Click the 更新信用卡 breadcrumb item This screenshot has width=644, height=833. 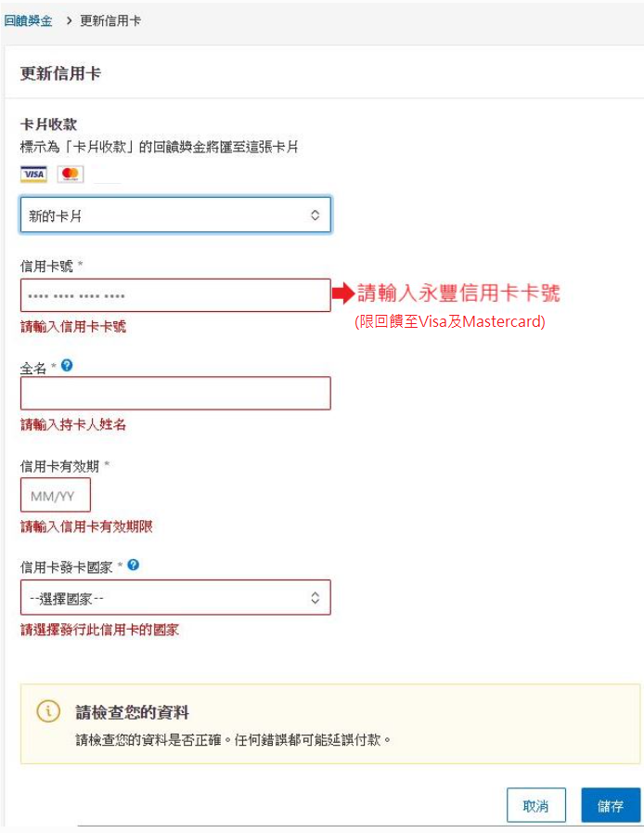click(x=110, y=20)
